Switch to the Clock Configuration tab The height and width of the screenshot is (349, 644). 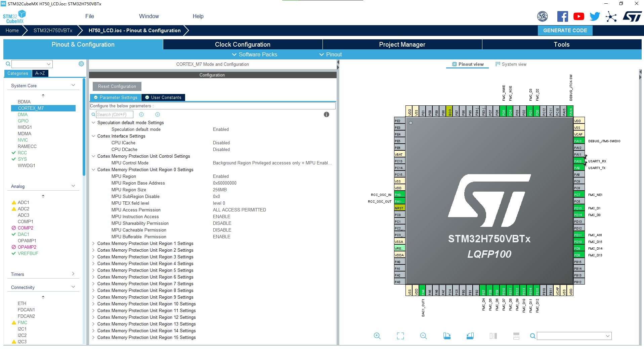coord(242,44)
